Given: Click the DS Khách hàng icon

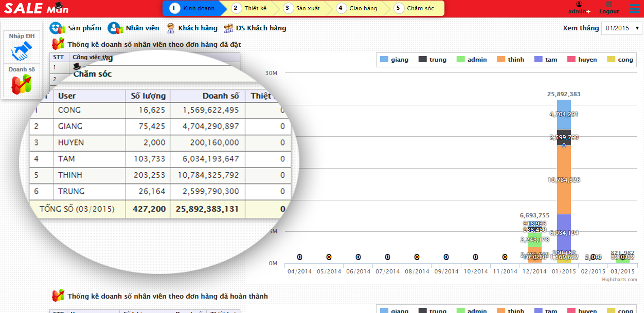Looking at the screenshot, I should [228, 28].
